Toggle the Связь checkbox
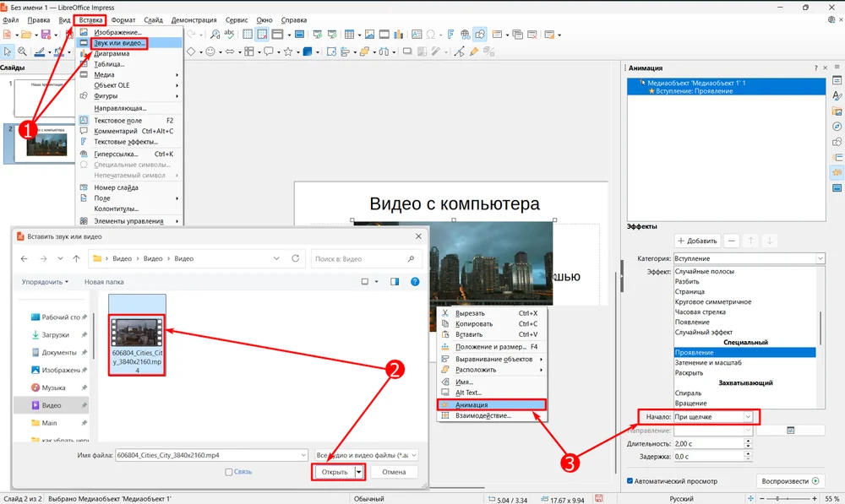This screenshot has height=504, width=845. coord(229,472)
